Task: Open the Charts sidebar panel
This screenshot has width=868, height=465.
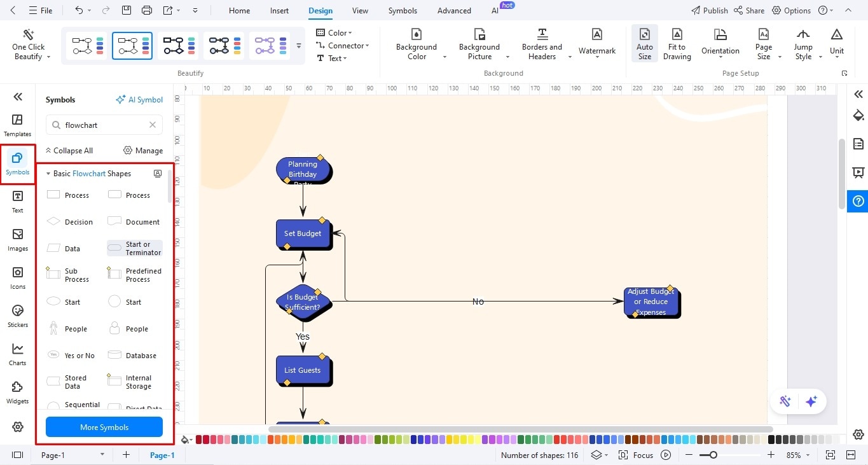Action: 18,354
